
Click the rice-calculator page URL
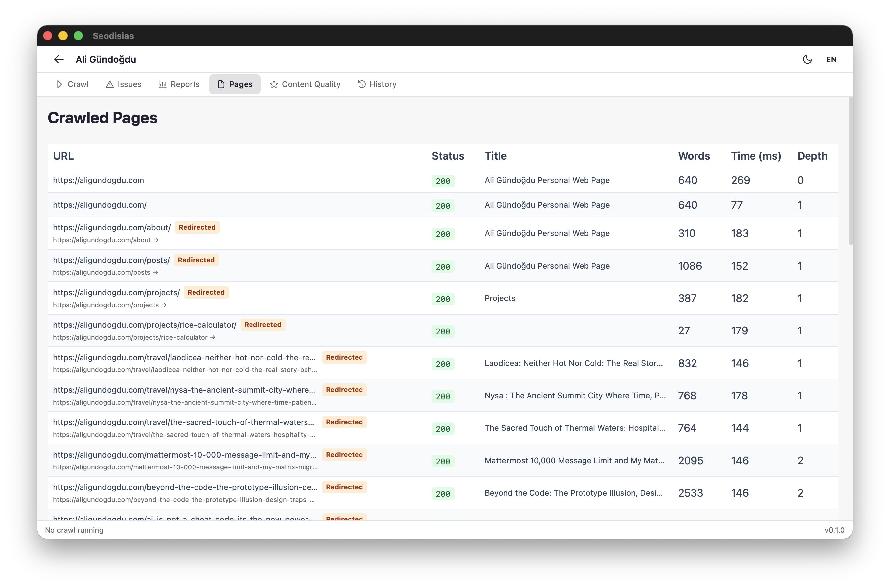click(x=145, y=325)
